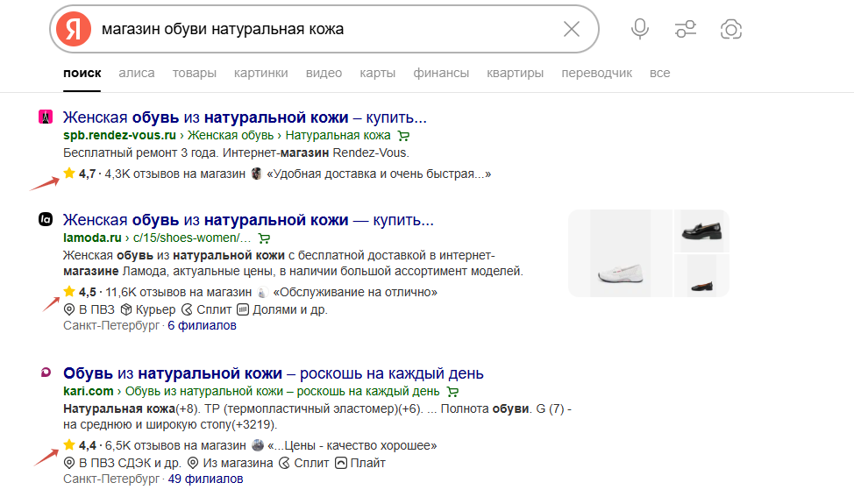Open the «карты» tab
Viewport: 854px width, 504px height.
[377, 73]
